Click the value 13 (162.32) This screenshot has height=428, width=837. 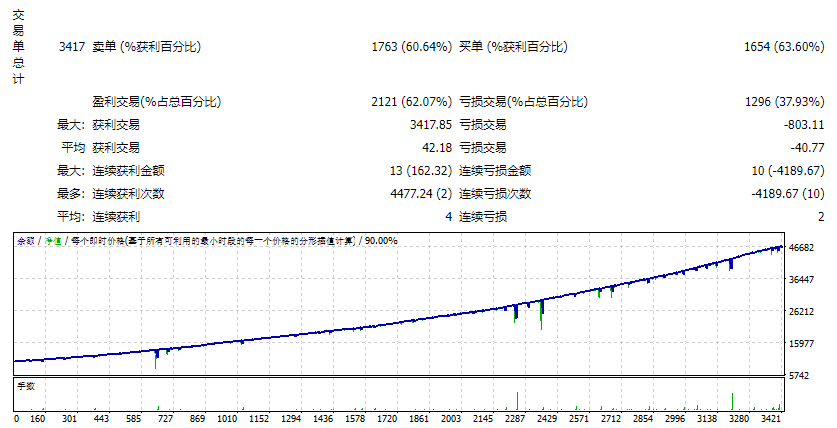pyautogui.click(x=421, y=171)
